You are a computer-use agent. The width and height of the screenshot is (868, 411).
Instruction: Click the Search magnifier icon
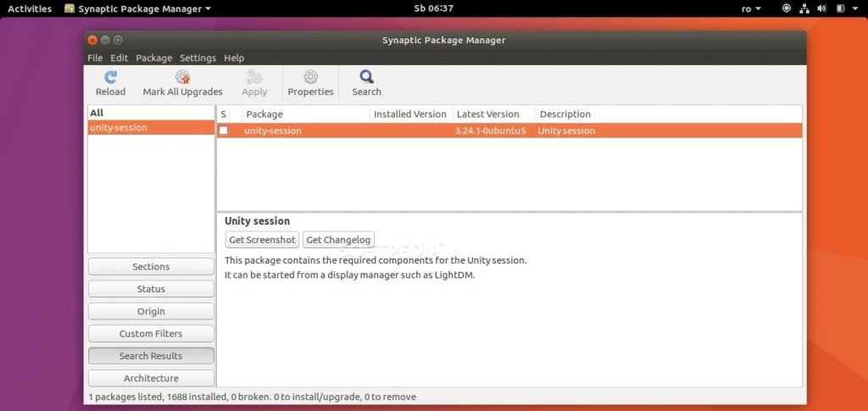[366, 77]
